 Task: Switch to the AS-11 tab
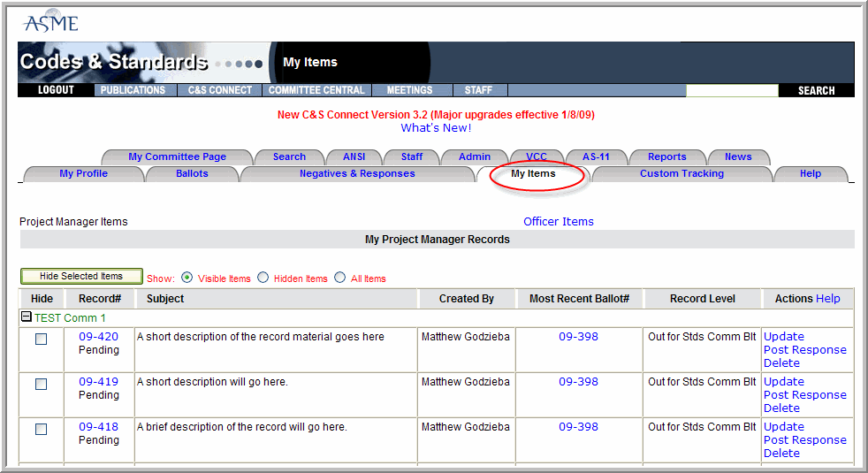click(596, 156)
